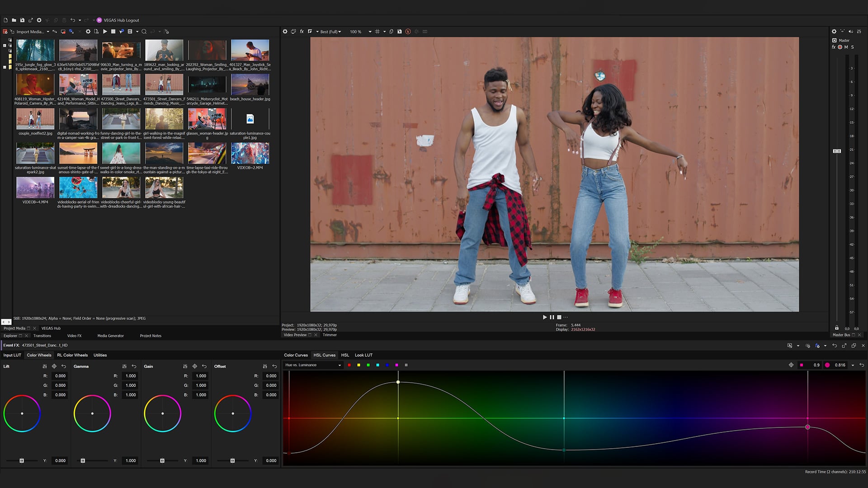Expand the 100% zoom level dropdown
868x488 pixels.
pos(370,32)
